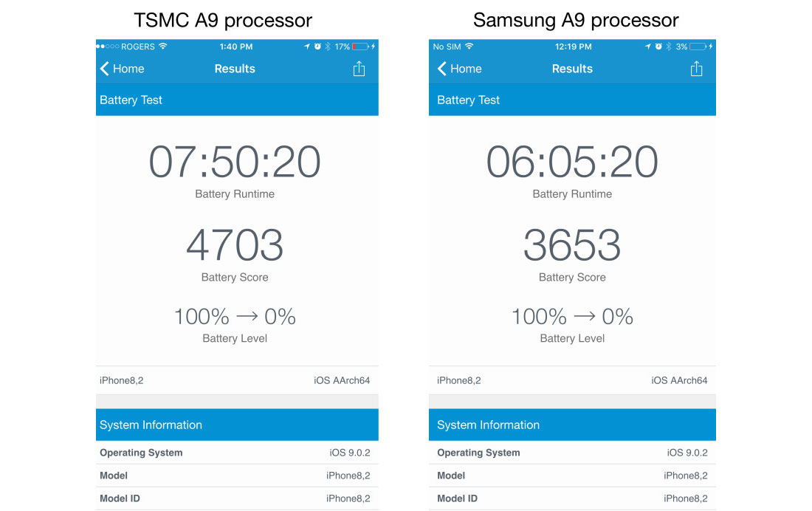Image resolution: width=812 pixels, height=511 pixels.
Task: Select the 07:50:20 battery runtime value
Action: tap(235, 162)
